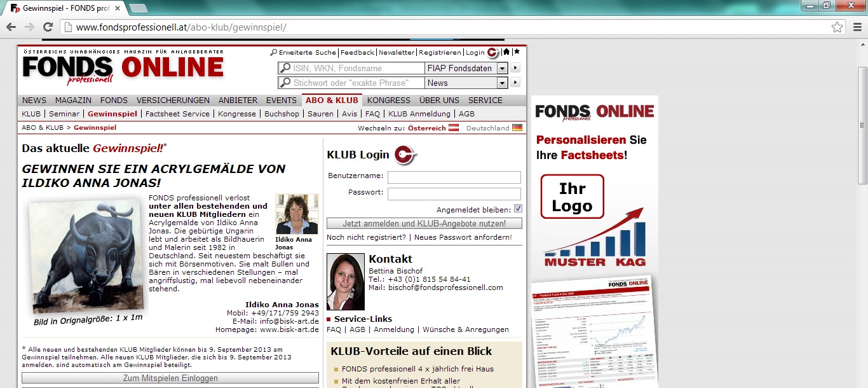Reload the page with the browser refresh icon
The width and height of the screenshot is (868, 388).
(x=48, y=27)
